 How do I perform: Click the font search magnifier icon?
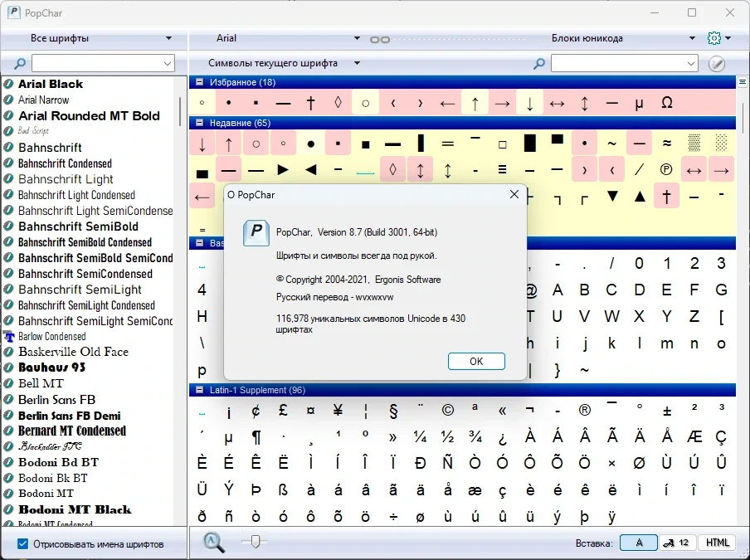pos(20,63)
